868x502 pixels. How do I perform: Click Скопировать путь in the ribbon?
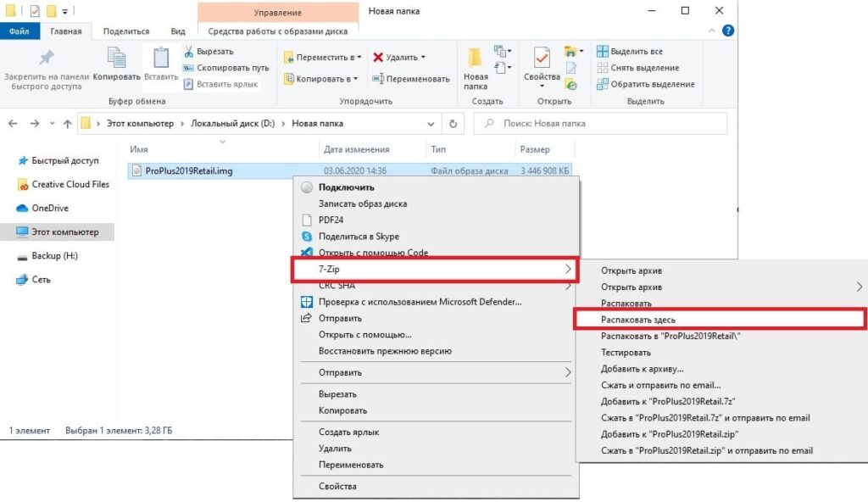226,68
